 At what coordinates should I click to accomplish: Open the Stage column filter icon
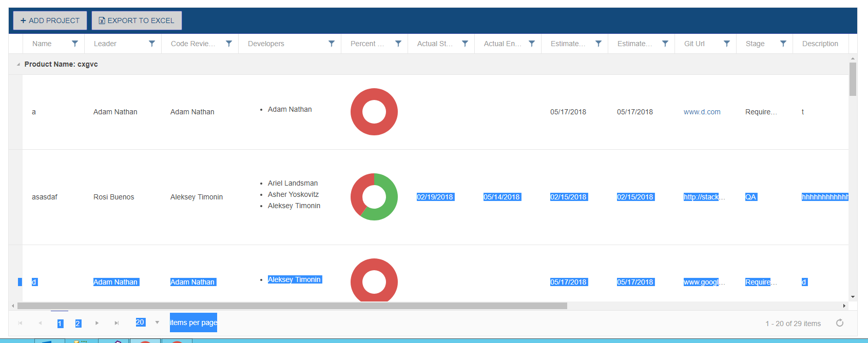point(783,44)
